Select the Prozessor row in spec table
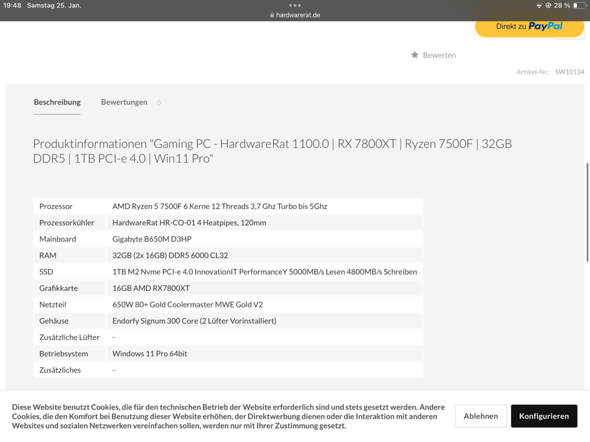The image size is (590, 442). [228, 206]
